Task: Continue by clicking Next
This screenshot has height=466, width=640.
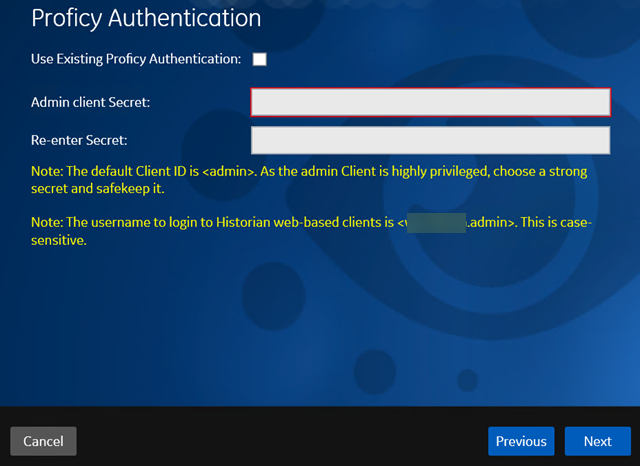Action: pos(598,441)
